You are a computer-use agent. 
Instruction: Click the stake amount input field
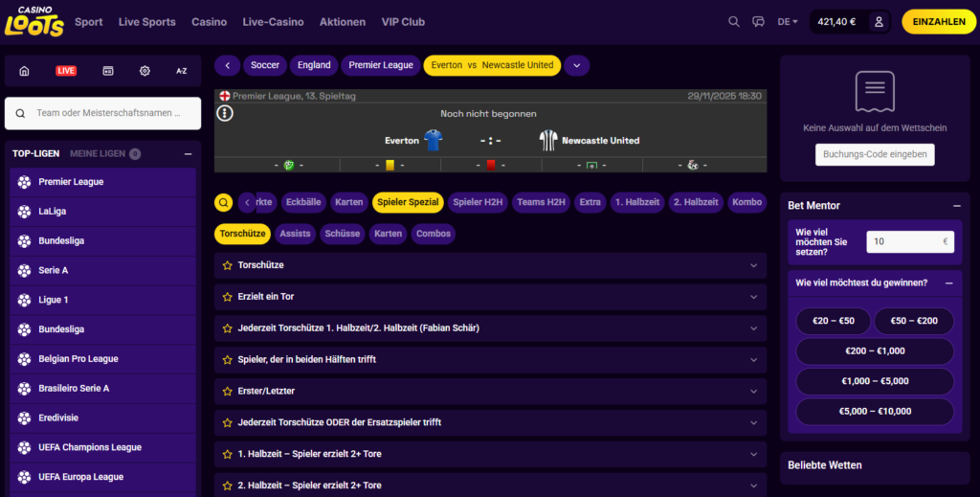(x=910, y=242)
